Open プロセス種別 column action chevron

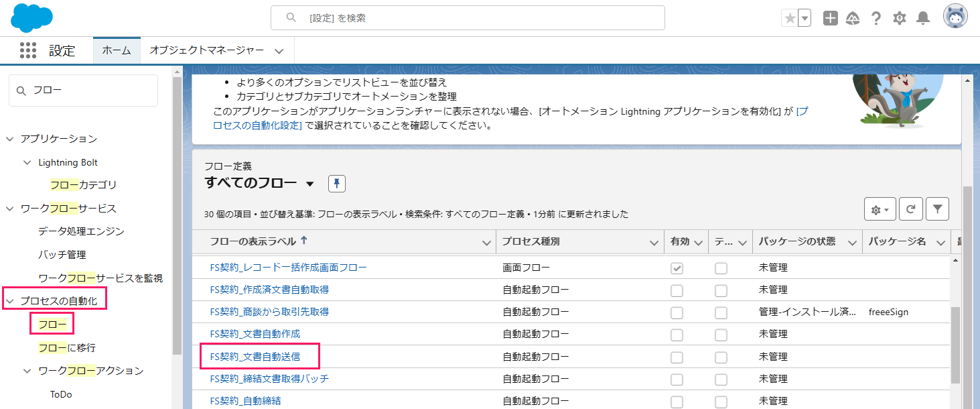(654, 243)
